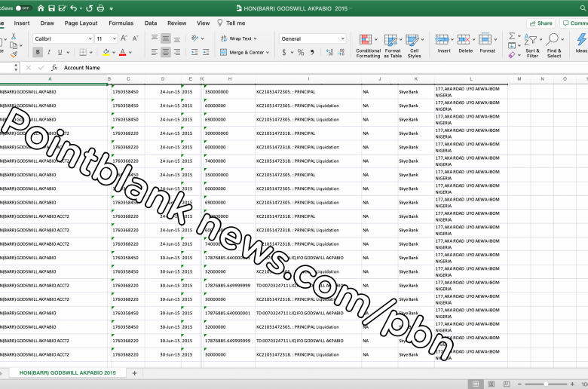Open the search magnifier in title bar
The height and width of the screenshot is (389, 588).
pos(583,8)
